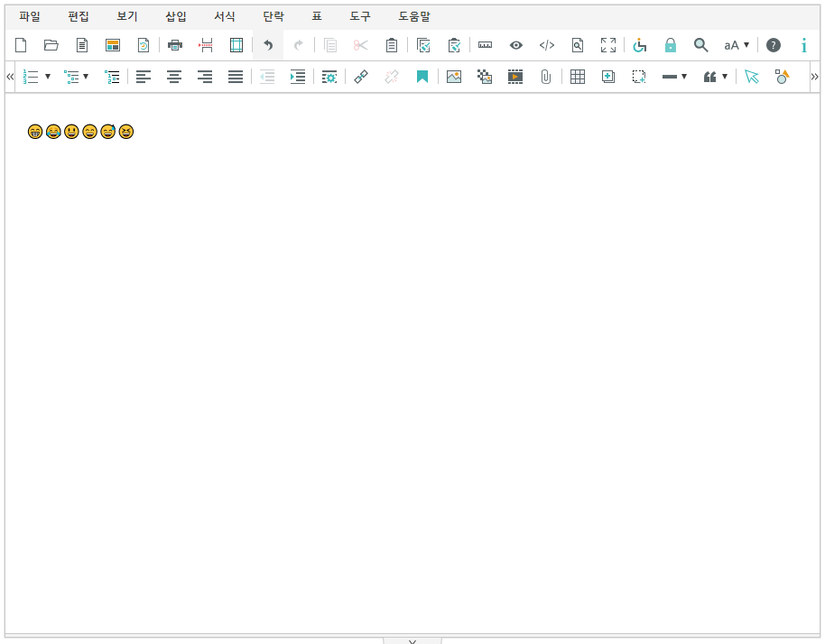Click the insert table grid icon
The width and height of the screenshot is (825, 644).
tap(578, 78)
